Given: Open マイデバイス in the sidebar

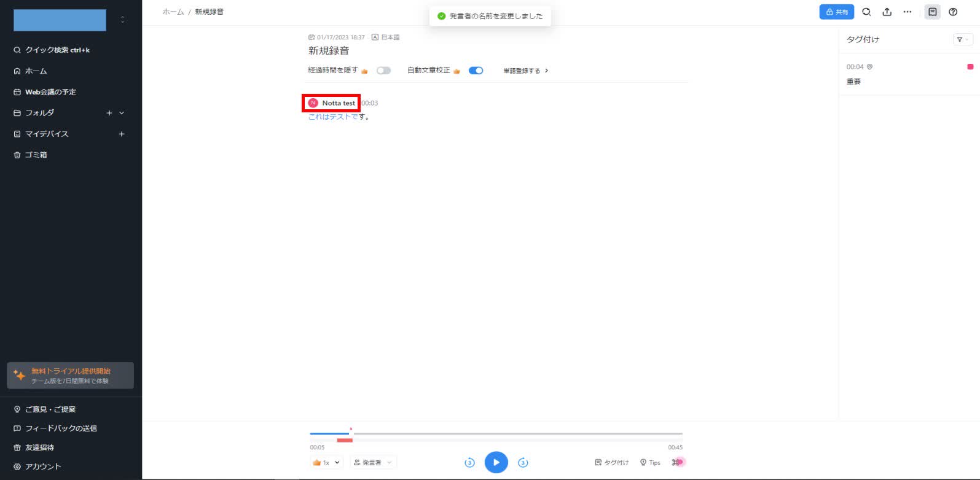Looking at the screenshot, I should 47,133.
